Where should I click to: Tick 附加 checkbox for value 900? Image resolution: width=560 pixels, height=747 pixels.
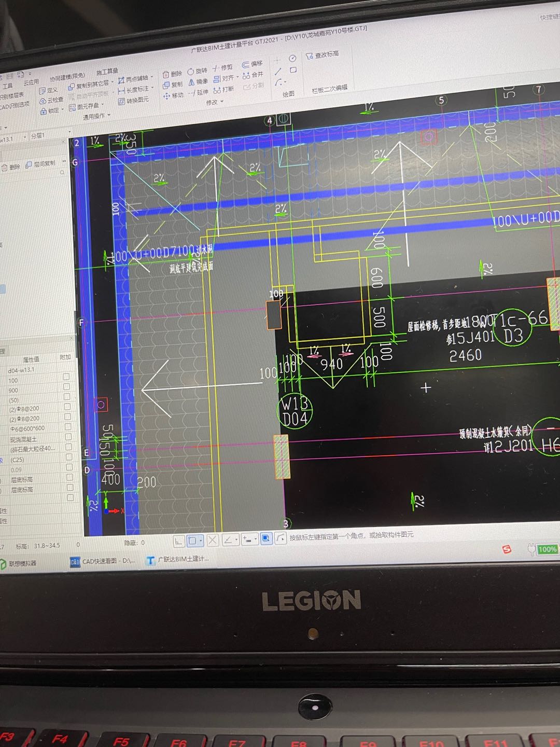[66, 386]
